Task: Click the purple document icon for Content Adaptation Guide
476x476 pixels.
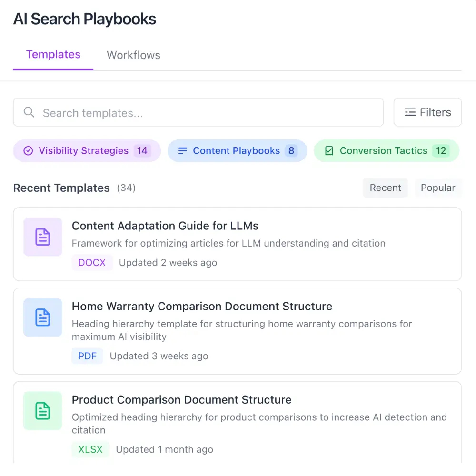Action: (x=43, y=237)
